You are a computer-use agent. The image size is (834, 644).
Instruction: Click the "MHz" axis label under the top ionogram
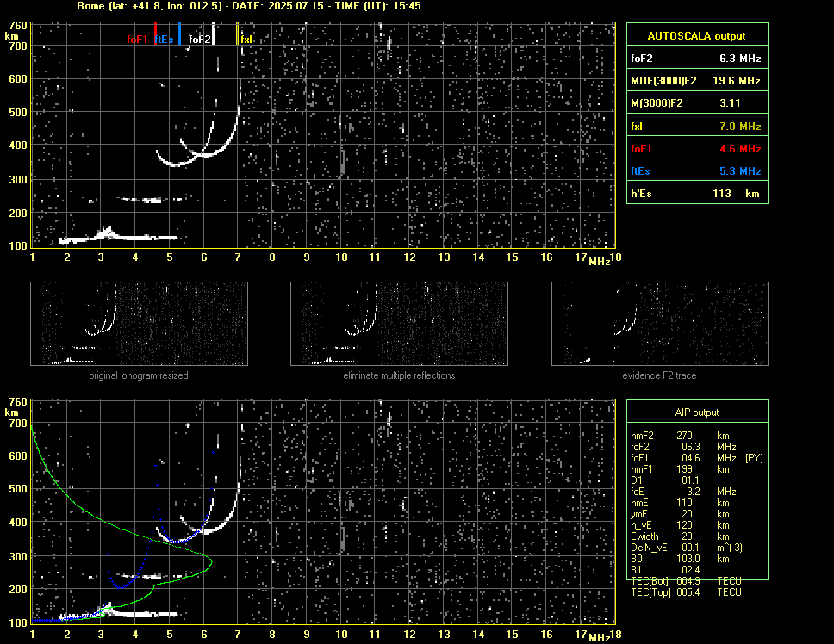pyautogui.click(x=599, y=262)
